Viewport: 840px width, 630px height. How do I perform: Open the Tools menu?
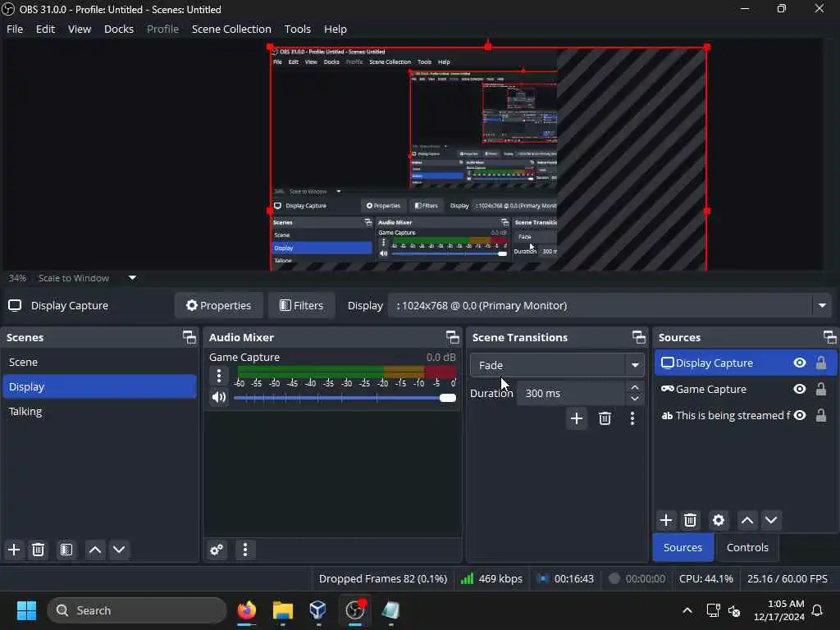(x=297, y=29)
